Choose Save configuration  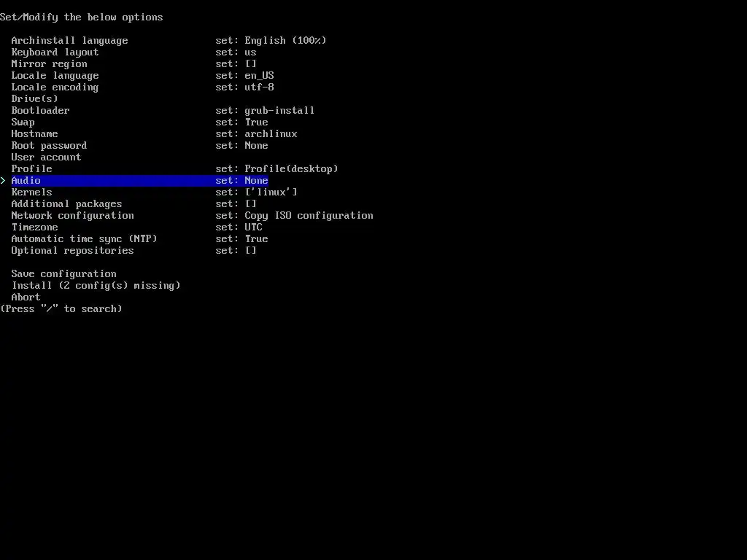point(64,274)
